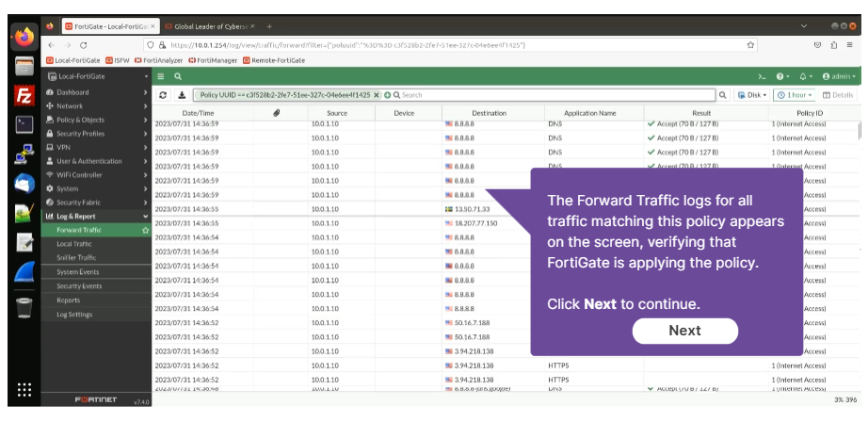Switch to Global Leader of Cybersecurity tab

pos(210,26)
